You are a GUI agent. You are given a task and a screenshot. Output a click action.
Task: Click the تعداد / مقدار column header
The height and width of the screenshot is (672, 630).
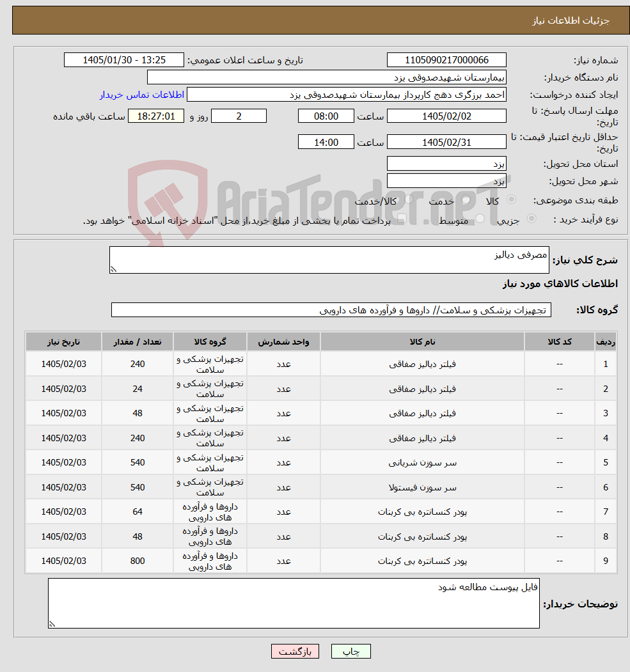pyautogui.click(x=137, y=341)
